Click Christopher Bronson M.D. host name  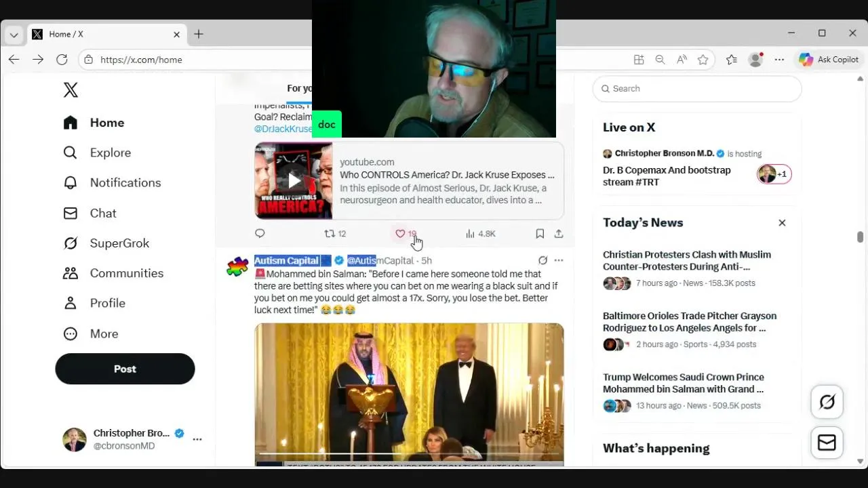[x=665, y=154]
